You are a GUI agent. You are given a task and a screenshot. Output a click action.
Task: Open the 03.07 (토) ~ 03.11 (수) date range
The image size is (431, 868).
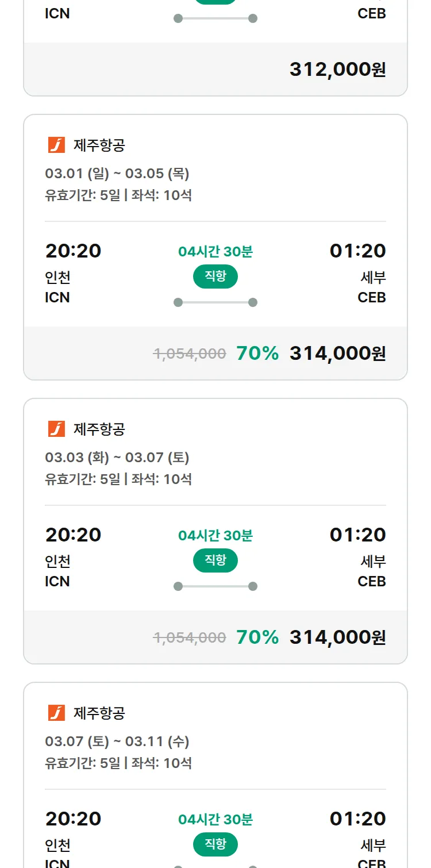(x=117, y=741)
